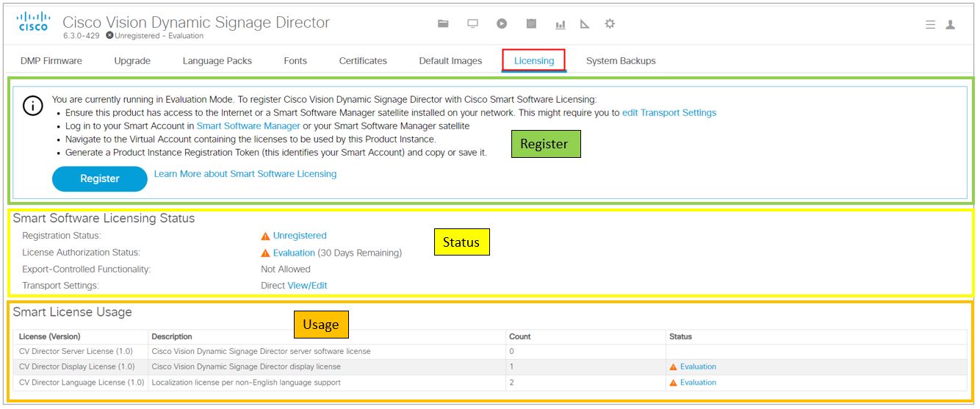Click warning triangle beside Evaluation 30 Days Remaining

pos(266,253)
